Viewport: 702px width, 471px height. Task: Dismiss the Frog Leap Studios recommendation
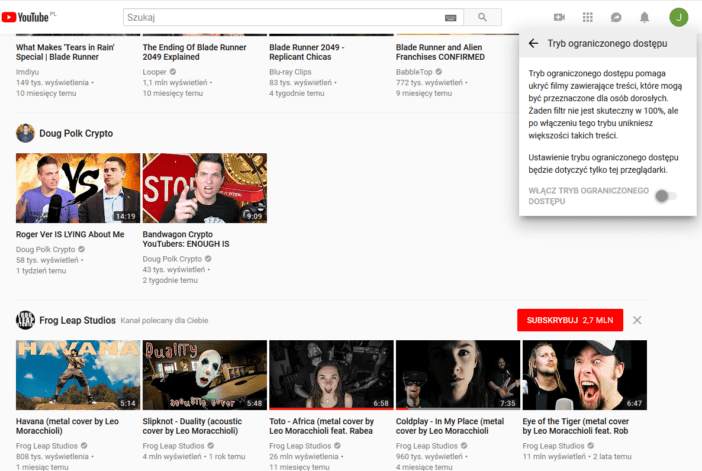637,320
